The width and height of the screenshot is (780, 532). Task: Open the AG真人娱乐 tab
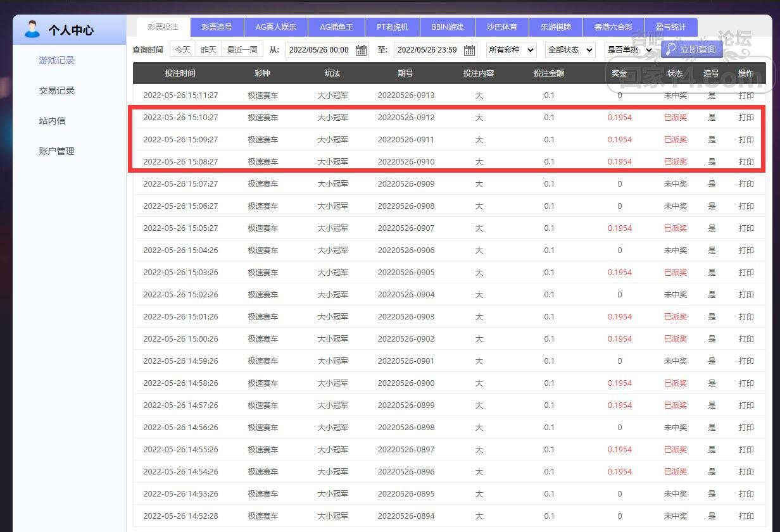[x=275, y=27]
